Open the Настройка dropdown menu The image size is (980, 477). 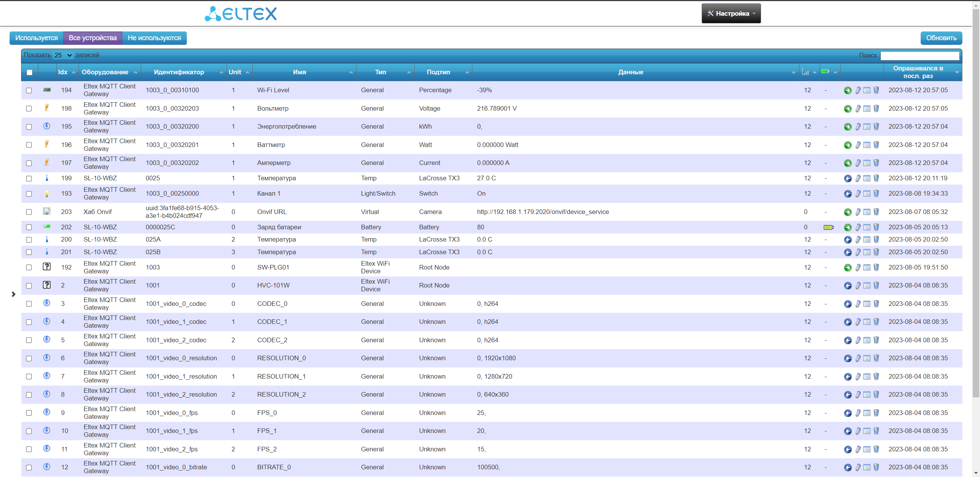(x=731, y=13)
